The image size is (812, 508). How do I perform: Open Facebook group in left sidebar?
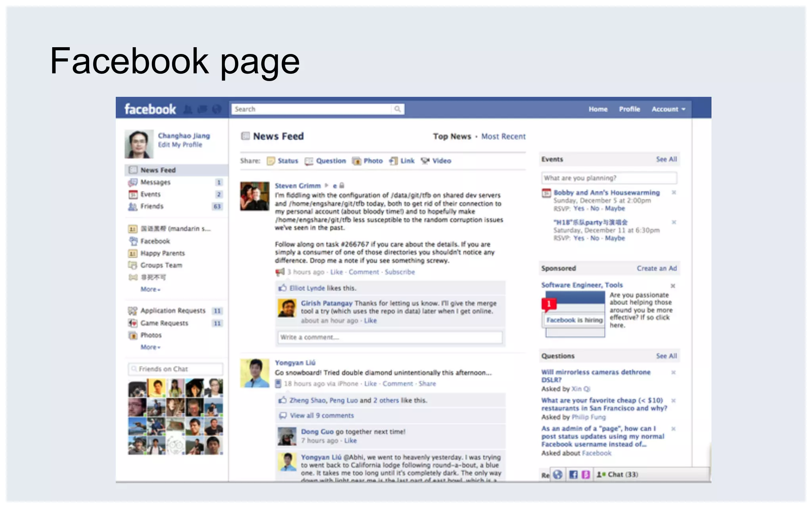tap(155, 241)
